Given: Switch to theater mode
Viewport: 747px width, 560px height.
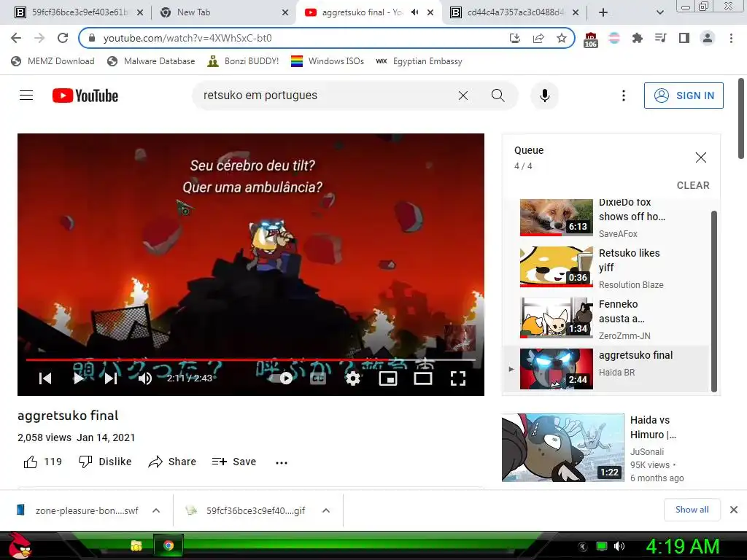Looking at the screenshot, I should pos(423,378).
